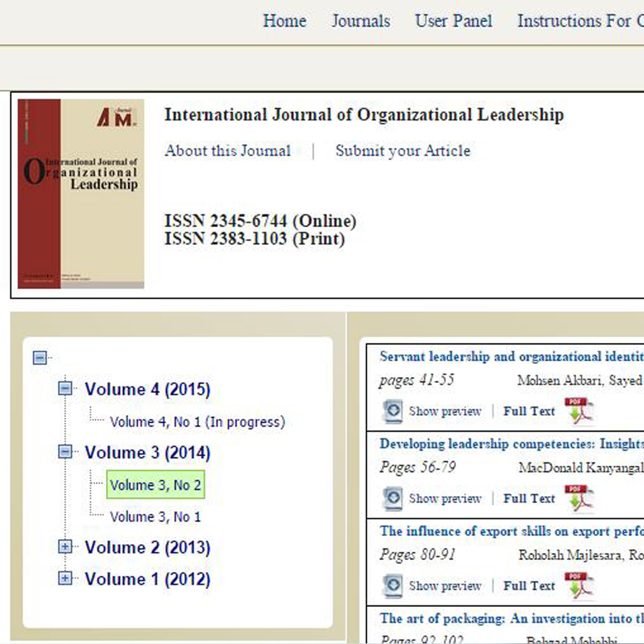
Task: Click the ISSN 2345-6744 (Online) text
Action: coord(261,221)
